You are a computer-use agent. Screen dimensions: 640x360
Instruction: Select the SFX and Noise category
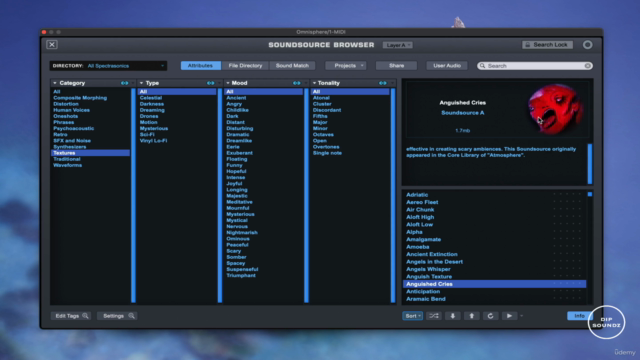point(72,140)
